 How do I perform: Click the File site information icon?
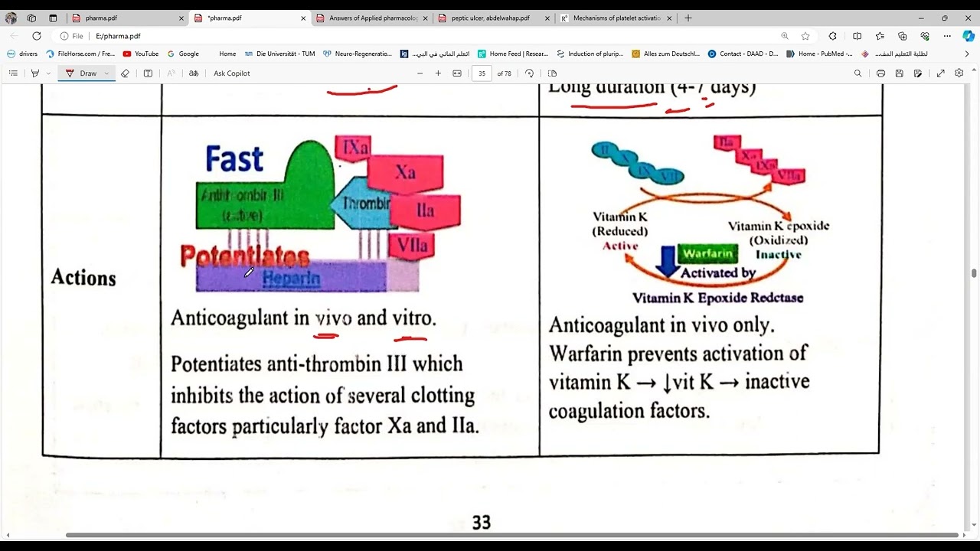pyautogui.click(x=71, y=36)
